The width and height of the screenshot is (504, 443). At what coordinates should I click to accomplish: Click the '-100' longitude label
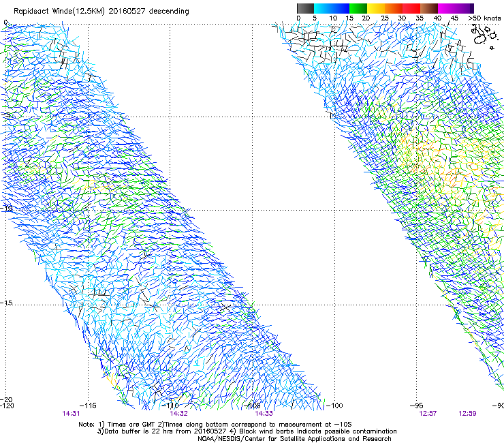pos(334,406)
